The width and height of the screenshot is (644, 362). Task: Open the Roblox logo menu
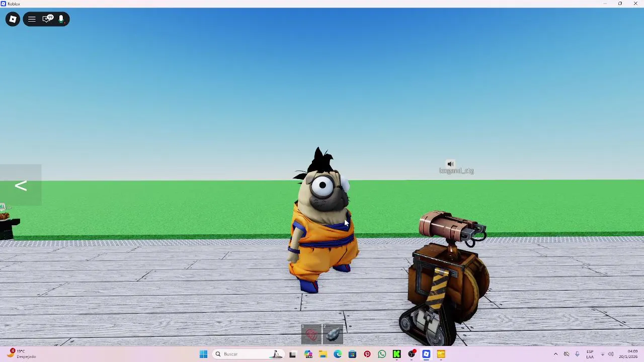[13, 19]
